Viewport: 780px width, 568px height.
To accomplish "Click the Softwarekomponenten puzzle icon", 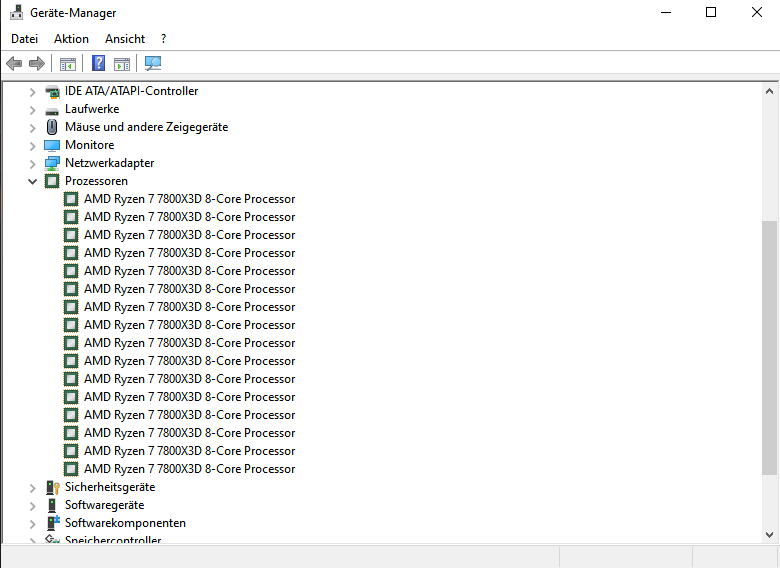I will pos(53,523).
